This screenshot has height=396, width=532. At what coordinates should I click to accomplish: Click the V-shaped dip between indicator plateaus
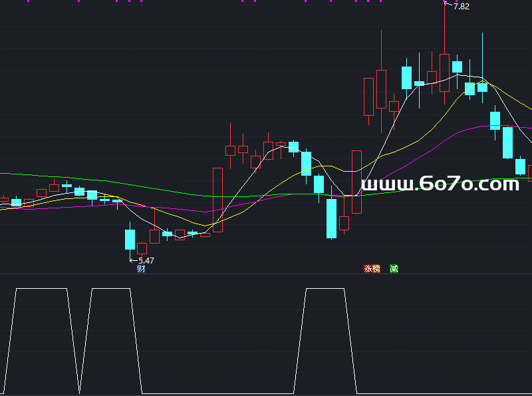(x=80, y=389)
